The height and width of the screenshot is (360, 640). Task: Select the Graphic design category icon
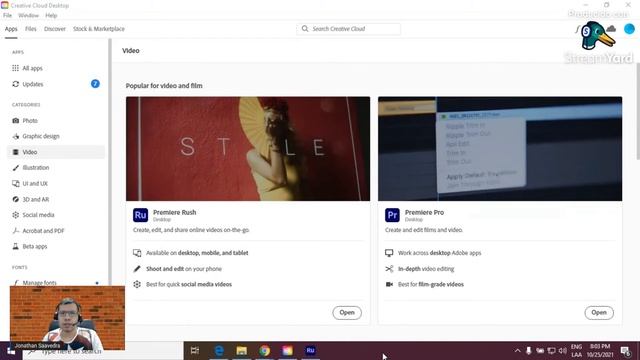pyautogui.click(x=16, y=136)
